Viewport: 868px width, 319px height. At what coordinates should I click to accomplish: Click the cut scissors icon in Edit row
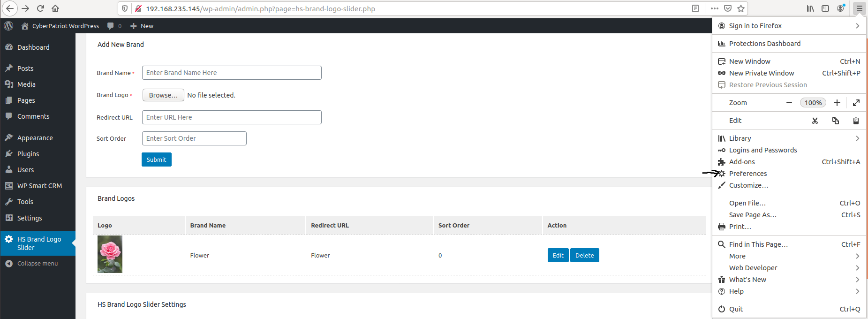coord(815,121)
